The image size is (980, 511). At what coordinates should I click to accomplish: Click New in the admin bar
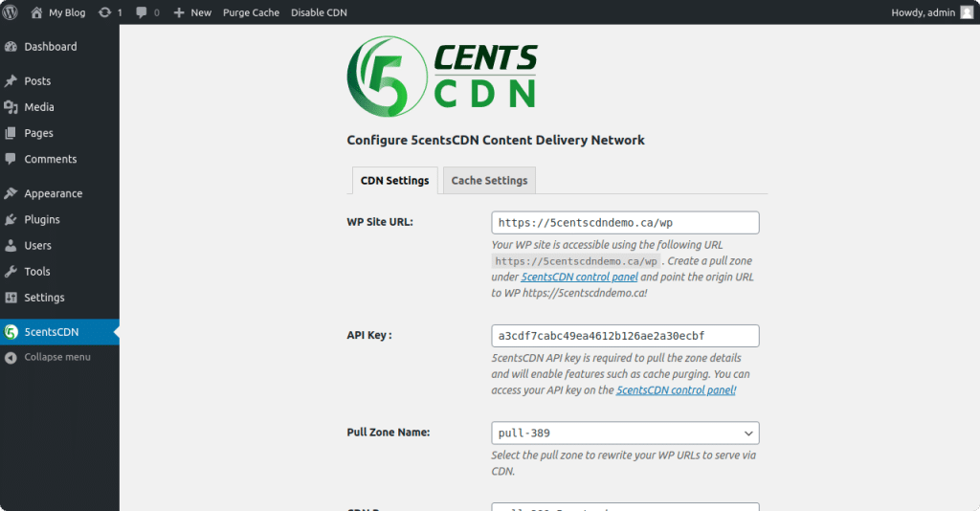201,12
